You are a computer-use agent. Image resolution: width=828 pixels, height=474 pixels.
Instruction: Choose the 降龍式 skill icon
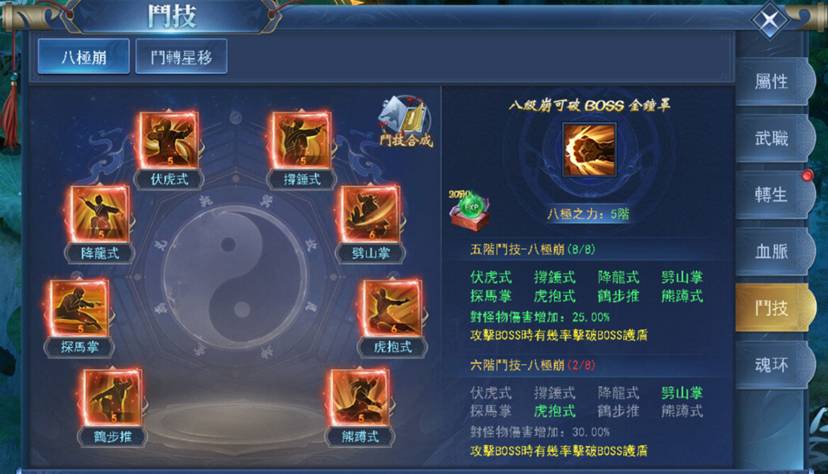pos(100,214)
